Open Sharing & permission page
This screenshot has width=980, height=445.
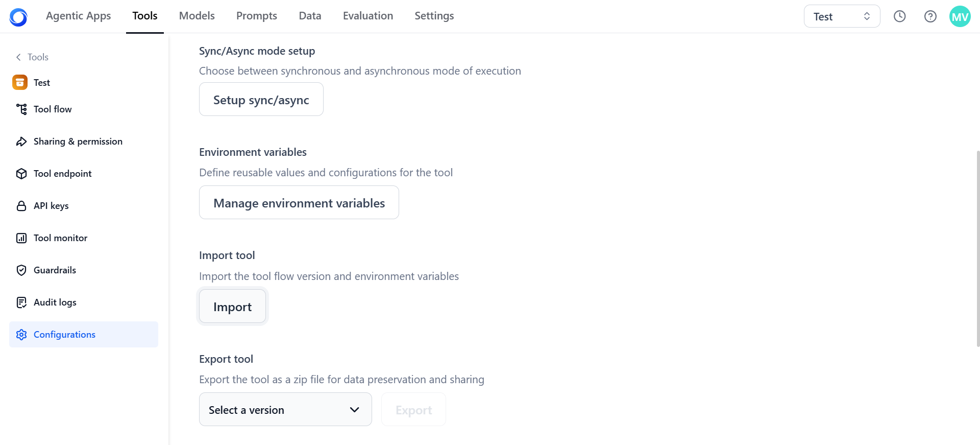pos(84,142)
